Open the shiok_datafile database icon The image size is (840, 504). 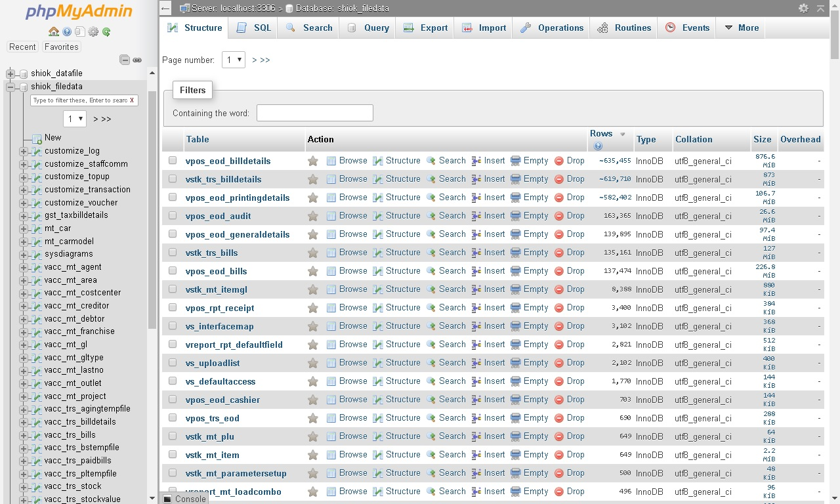24,73
